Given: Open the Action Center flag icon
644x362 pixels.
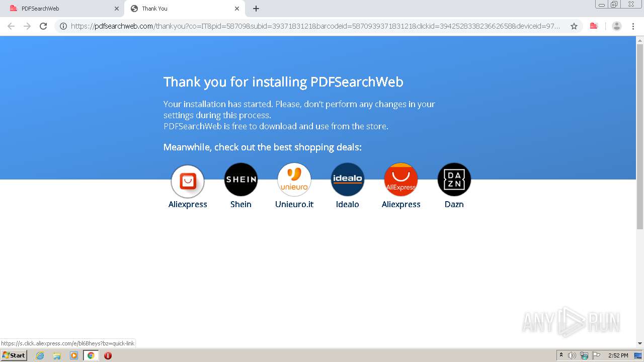Looking at the screenshot, I should click(596, 355).
